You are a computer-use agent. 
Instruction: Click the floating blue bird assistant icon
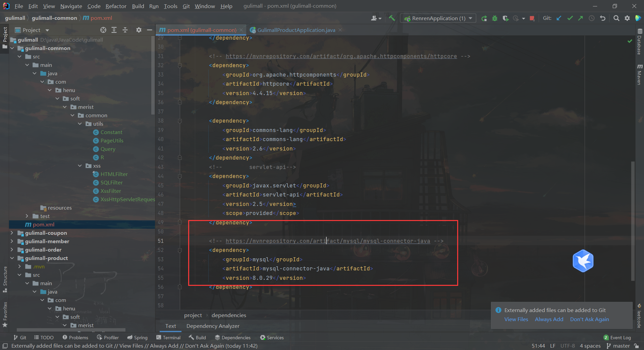[x=583, y=261]
